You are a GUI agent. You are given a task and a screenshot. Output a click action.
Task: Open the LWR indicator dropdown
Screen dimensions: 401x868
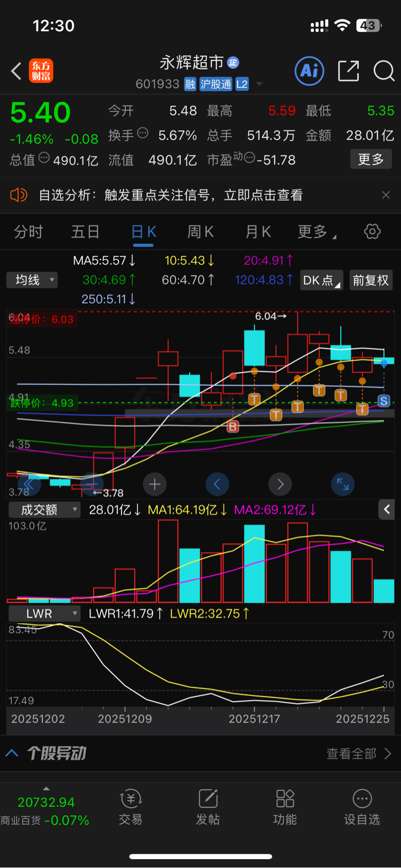click(44, 614)
